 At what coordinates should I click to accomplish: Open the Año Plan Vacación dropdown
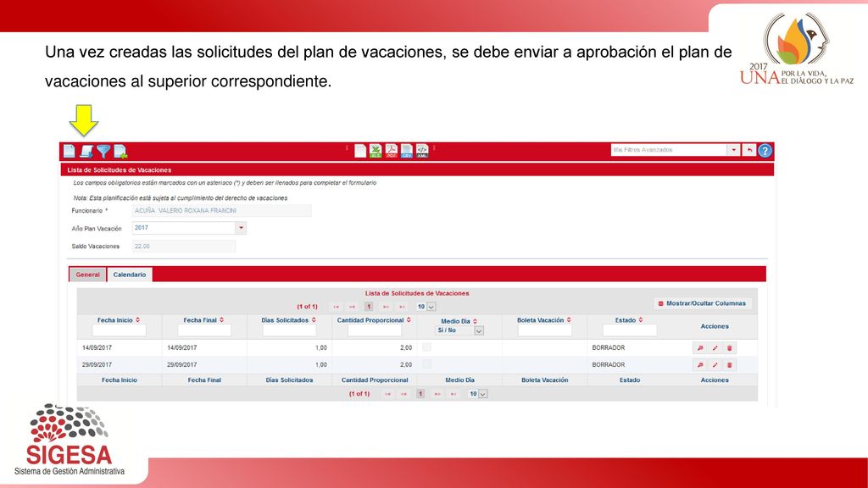coord(241,227)
